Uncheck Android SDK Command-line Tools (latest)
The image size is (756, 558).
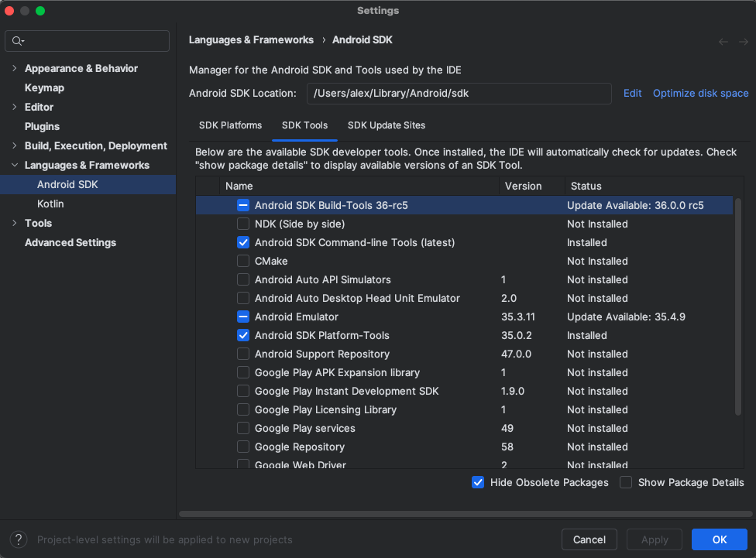coord(243,242)
